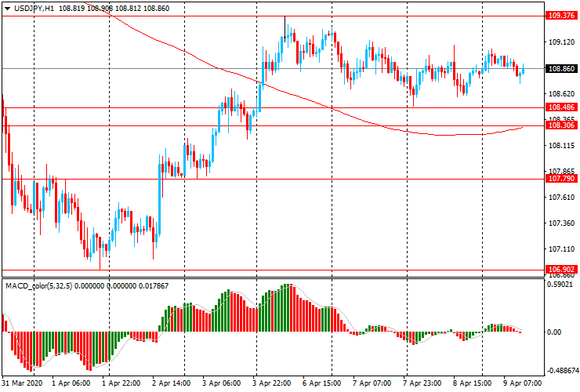Click the 7 Apr 07:00 time label
Viewport: 580px width, 392px height.
tap(372, 383)
